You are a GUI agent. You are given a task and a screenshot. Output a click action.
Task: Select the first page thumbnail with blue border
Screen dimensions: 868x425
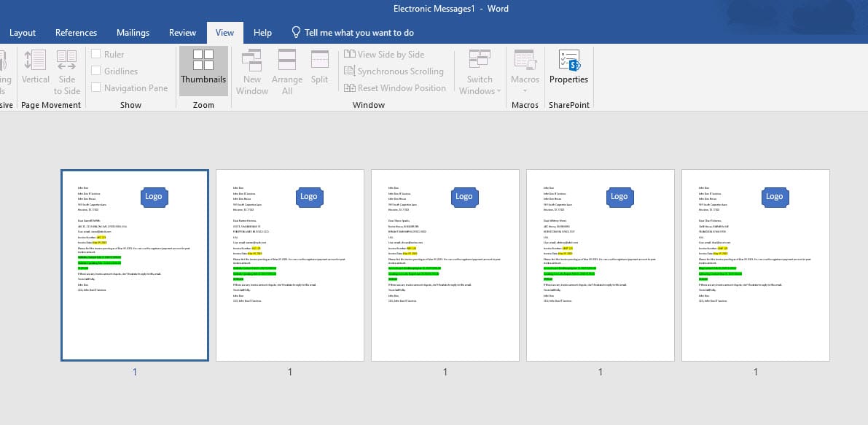pos(135,265)
